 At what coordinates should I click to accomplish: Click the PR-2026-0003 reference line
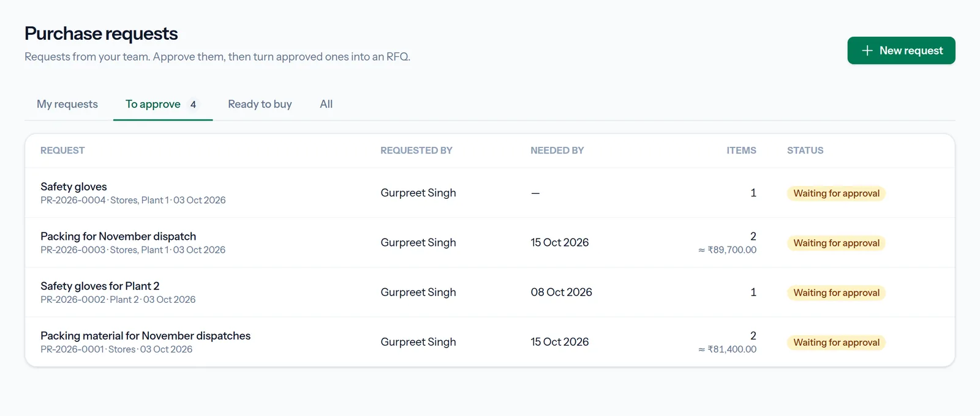pos(133,250)
